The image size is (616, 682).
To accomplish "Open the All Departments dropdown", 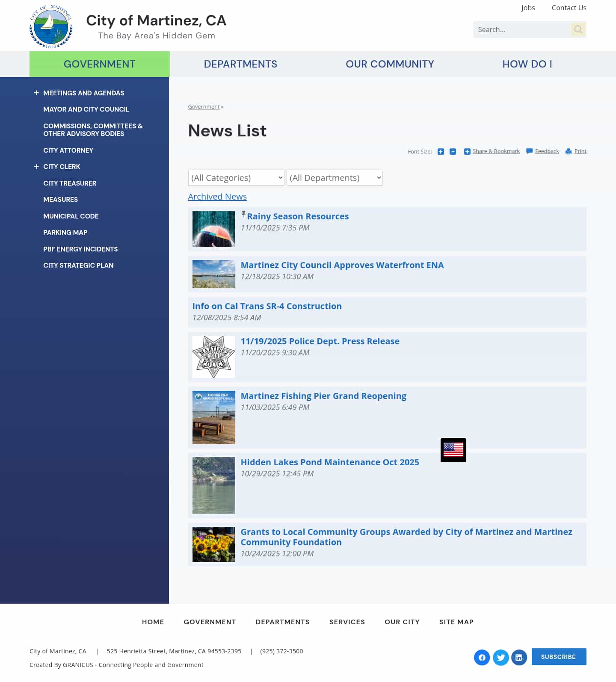I will tap(335, 178).
